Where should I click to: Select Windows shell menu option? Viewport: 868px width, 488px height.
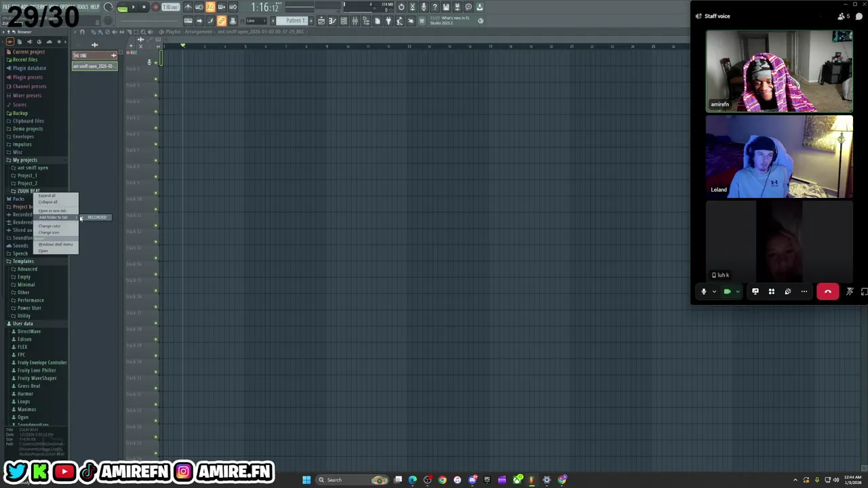click(x=57, y=244)
